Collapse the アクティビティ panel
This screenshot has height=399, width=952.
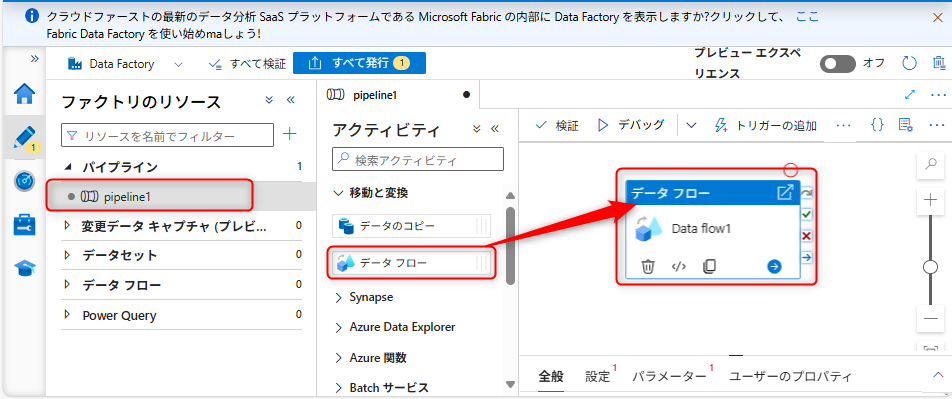pos(494,129)
